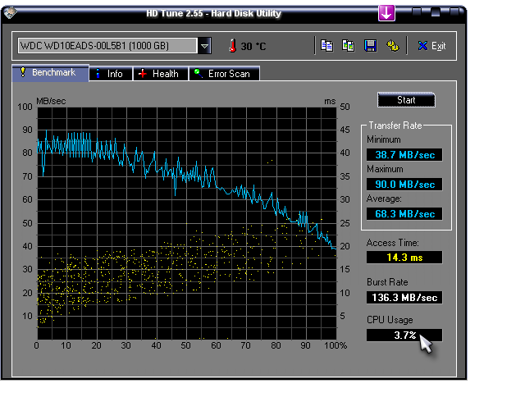525x420 pixels.
Task: Click maximum value 90.0 MB/sec
Action: click(x=404, y=185)
